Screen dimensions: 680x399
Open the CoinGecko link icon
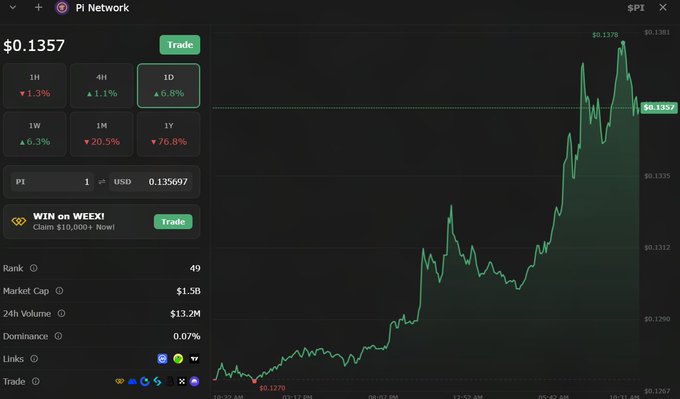(x=178, y=359)
